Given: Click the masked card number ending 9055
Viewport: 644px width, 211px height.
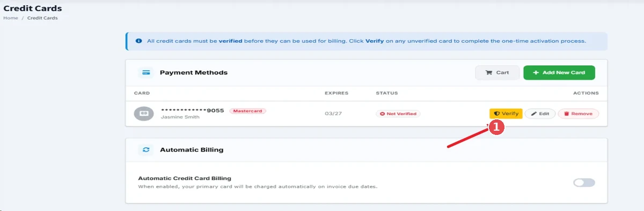Looking at the screenshot, I should tap(193, 110).
